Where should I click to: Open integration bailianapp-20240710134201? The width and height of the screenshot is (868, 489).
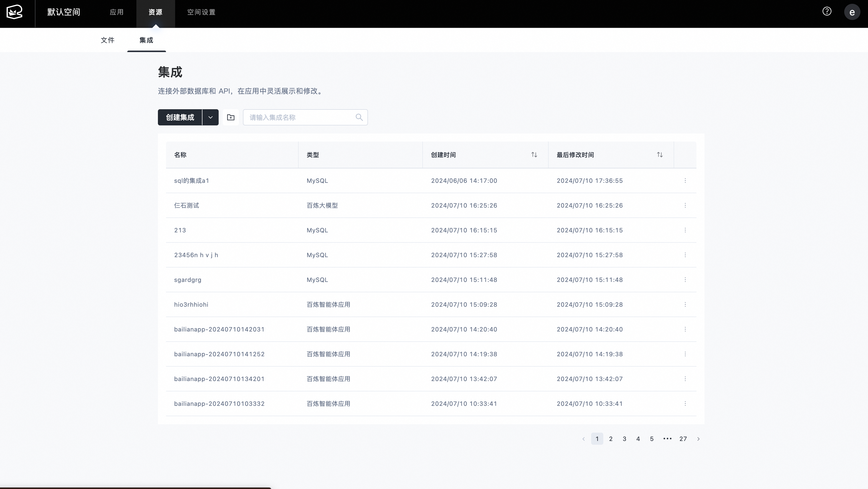tap(219, 379)
